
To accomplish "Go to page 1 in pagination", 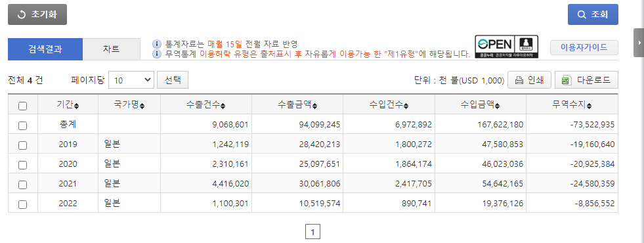I will coord(312,232).
